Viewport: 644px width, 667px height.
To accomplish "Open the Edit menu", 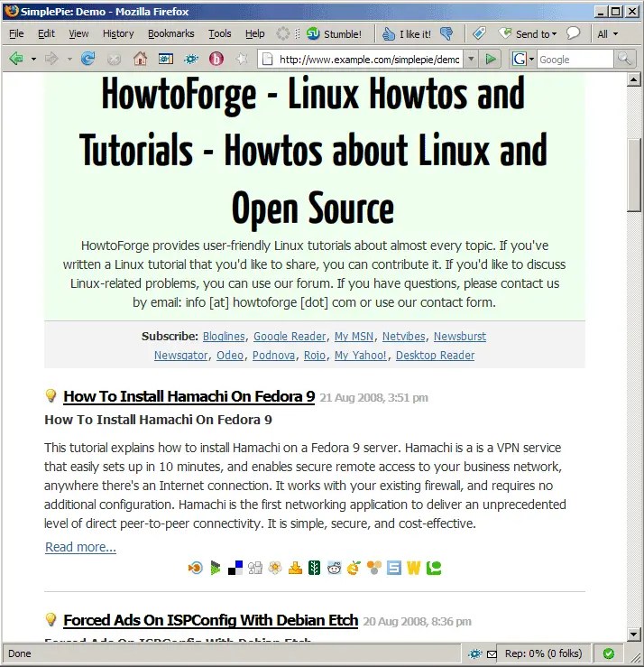I will pos(46,33).
